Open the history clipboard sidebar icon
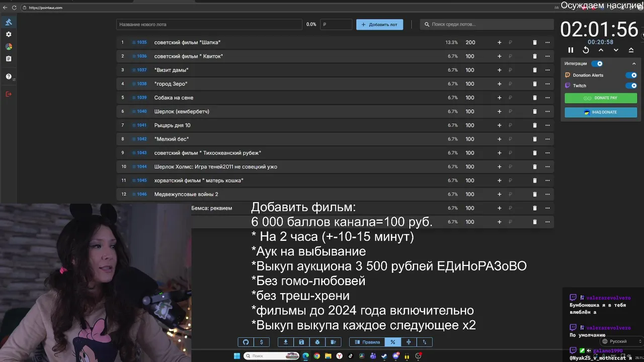 click(8, 59)
